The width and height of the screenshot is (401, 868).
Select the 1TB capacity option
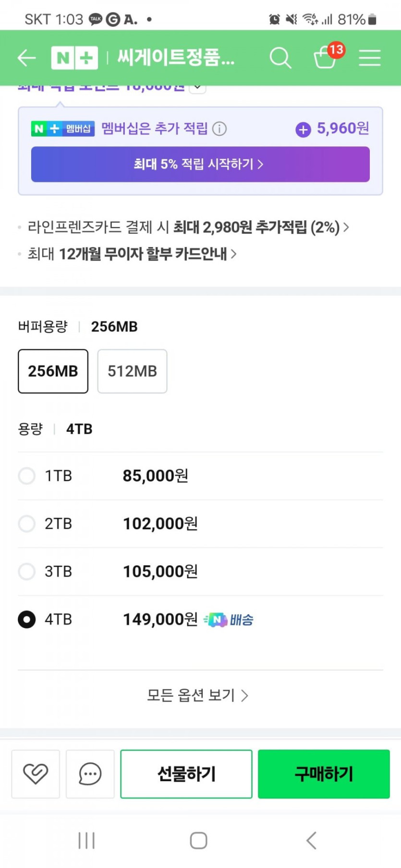click(x=27, y=476)
